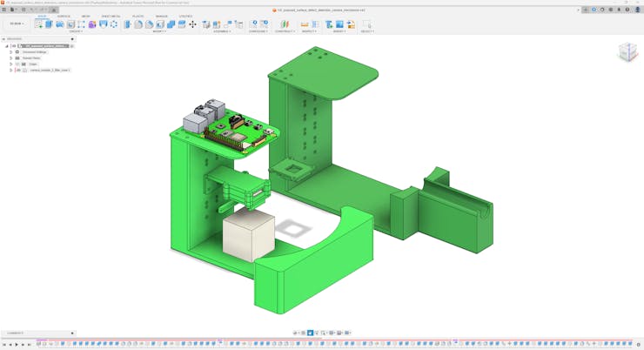Click the Extrude tool icon
This screenshot has height=350, width=644.
49,24
